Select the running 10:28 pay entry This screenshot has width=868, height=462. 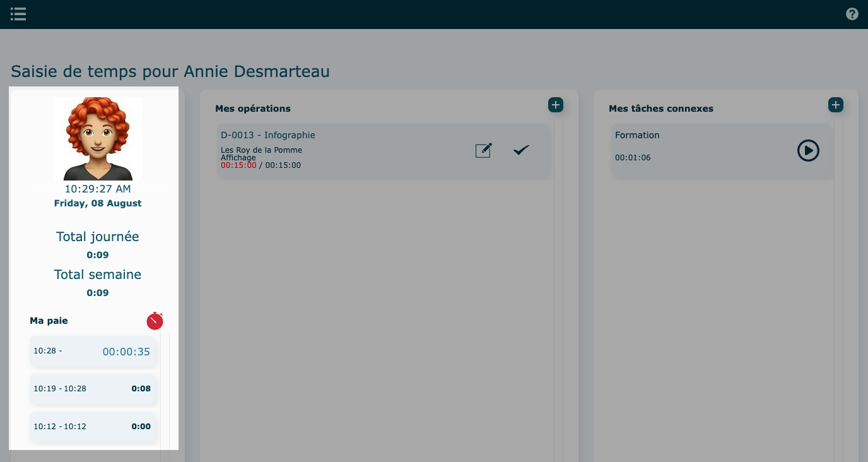point(92,352)
